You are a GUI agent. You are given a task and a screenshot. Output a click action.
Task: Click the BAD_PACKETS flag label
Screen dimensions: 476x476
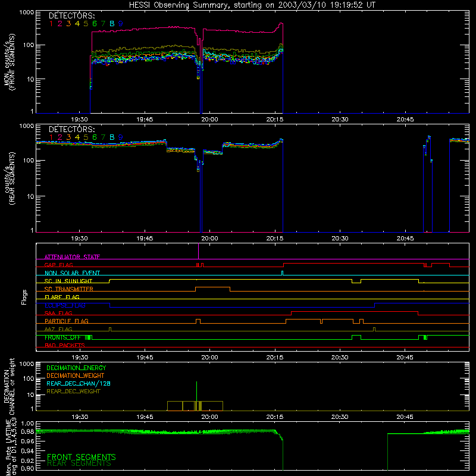coord(65,345)
